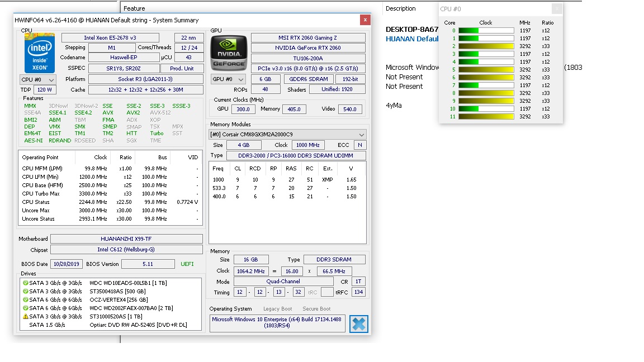Viewport: 644px width, 362px height.
Task: Click the AVX2 feature label
Action: (133, 113)
